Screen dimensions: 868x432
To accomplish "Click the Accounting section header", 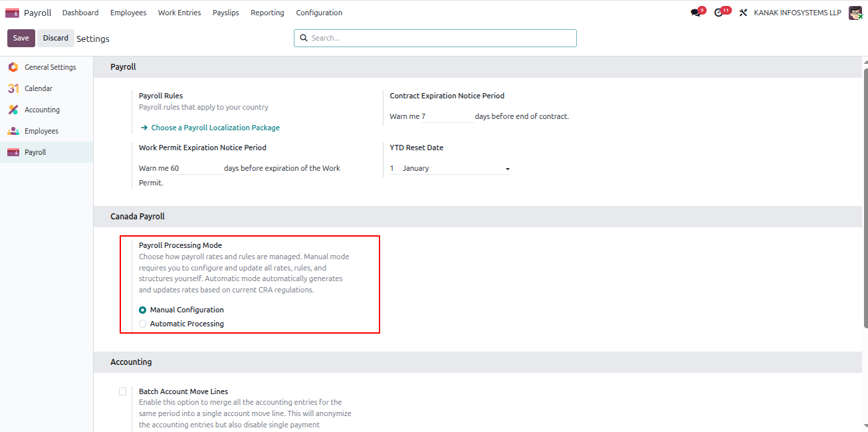I will click(x=131, y=362).
